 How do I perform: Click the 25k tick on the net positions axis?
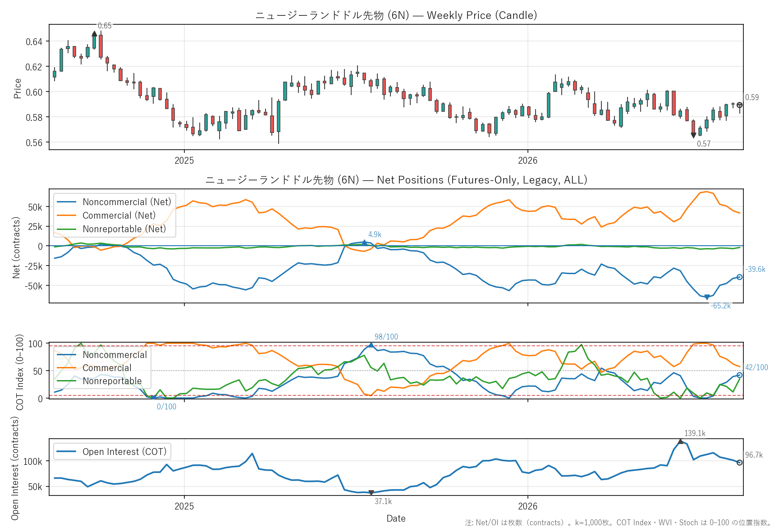click(x=35, y=227)
